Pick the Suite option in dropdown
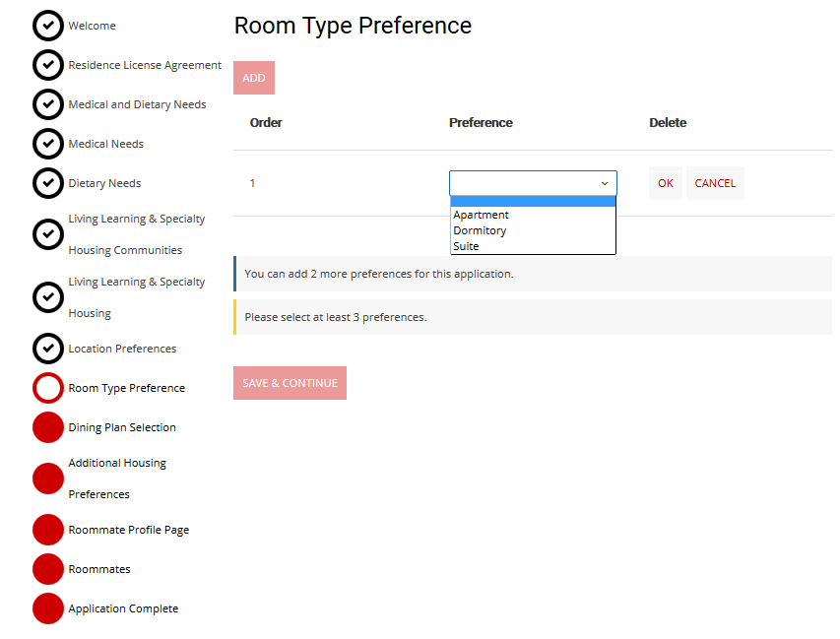The width and height of the screenshot is (840, 639). click(x=466, y=246)
